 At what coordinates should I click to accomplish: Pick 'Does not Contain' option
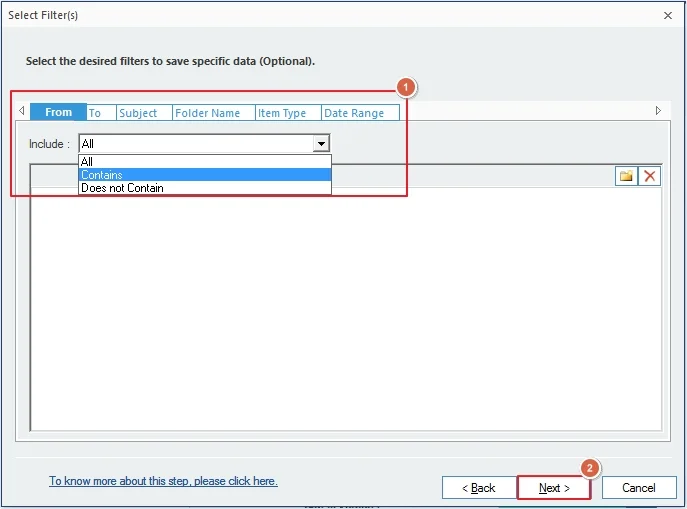(x=205, y=188)
